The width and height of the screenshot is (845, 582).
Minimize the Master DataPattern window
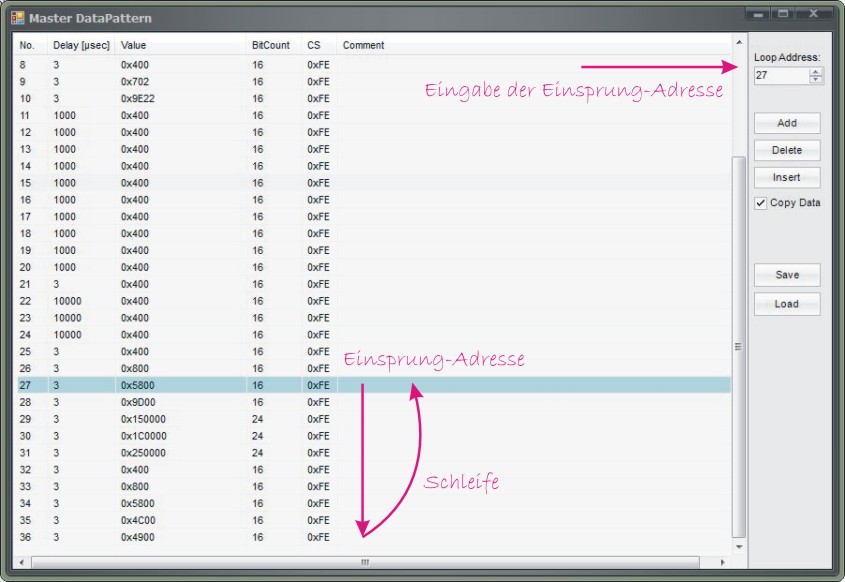[x=758, y=14]
